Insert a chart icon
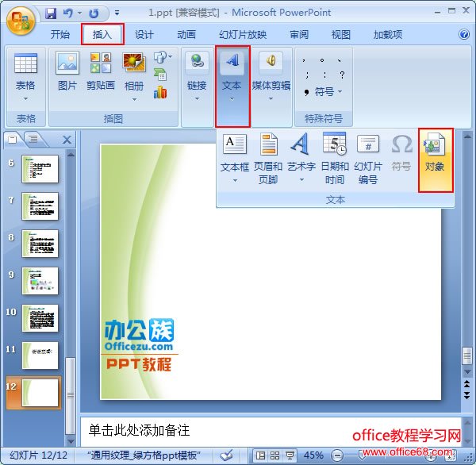 pos(160,92)
